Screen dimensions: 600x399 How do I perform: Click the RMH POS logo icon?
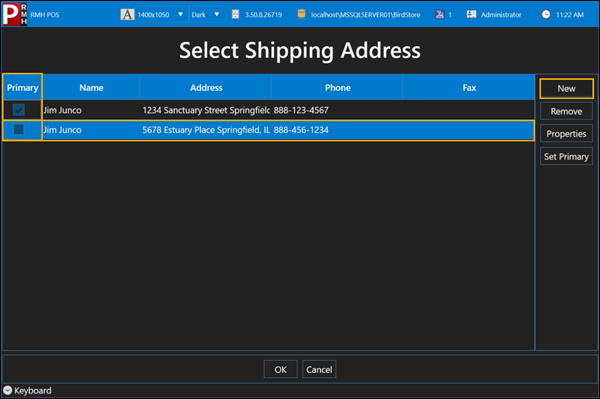(x=15, y=14)
